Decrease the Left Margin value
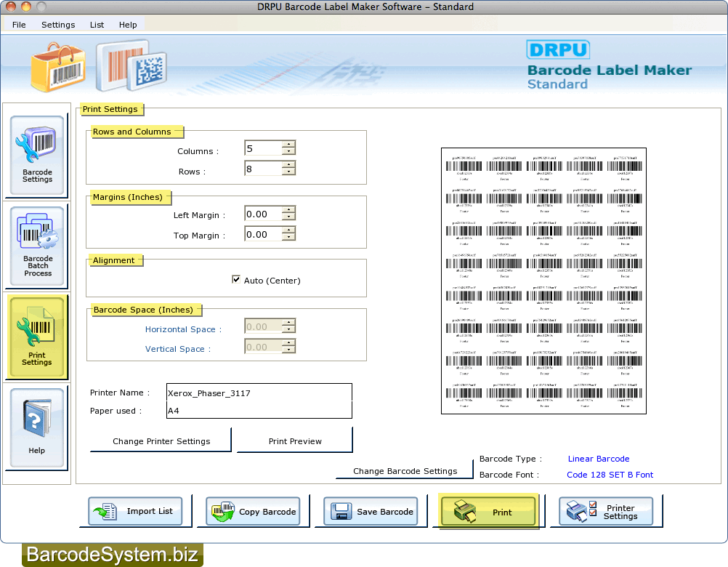Screen dimensions: 728x567 [288, 217]
